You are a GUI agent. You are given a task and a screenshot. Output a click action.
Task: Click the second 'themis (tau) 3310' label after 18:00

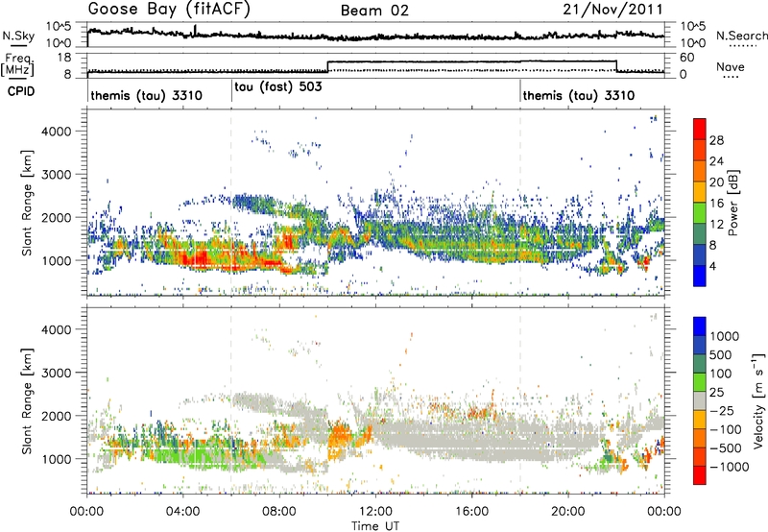click(579, 95)
